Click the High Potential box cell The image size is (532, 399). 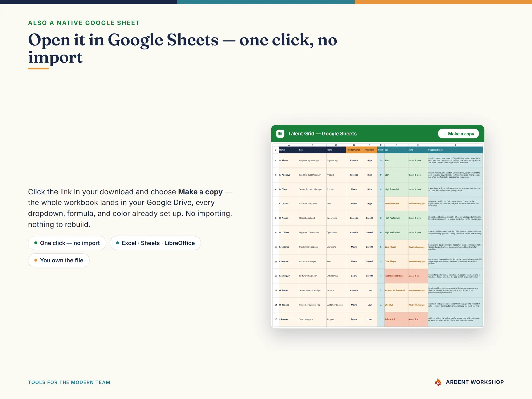(x=396, y=189)
